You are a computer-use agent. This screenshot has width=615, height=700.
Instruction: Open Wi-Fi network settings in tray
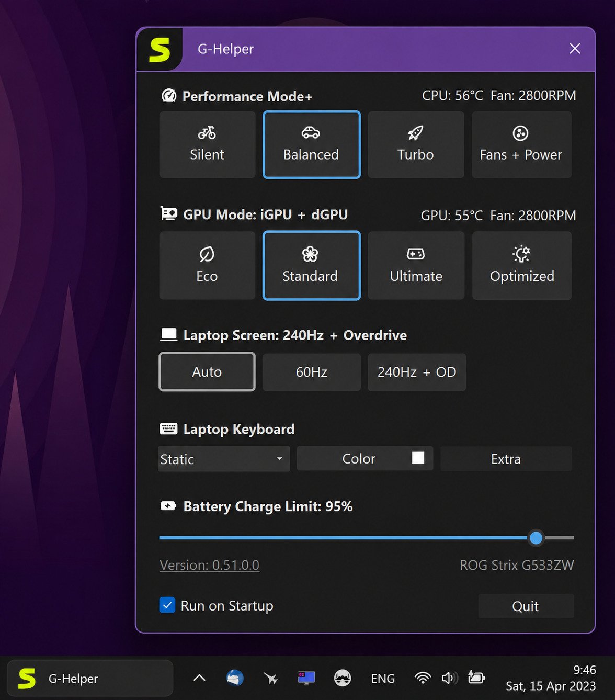tap(423, 678)
